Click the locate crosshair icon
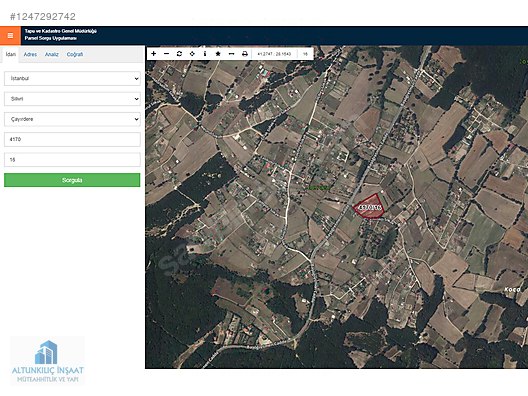This screenshot has width=528, height=396. click(192, 54)
